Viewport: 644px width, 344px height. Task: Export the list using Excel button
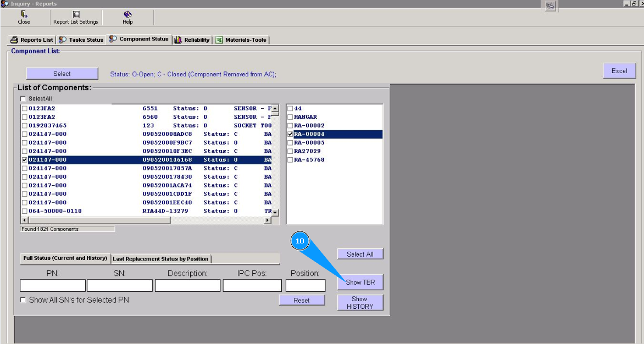click(619, 71)
